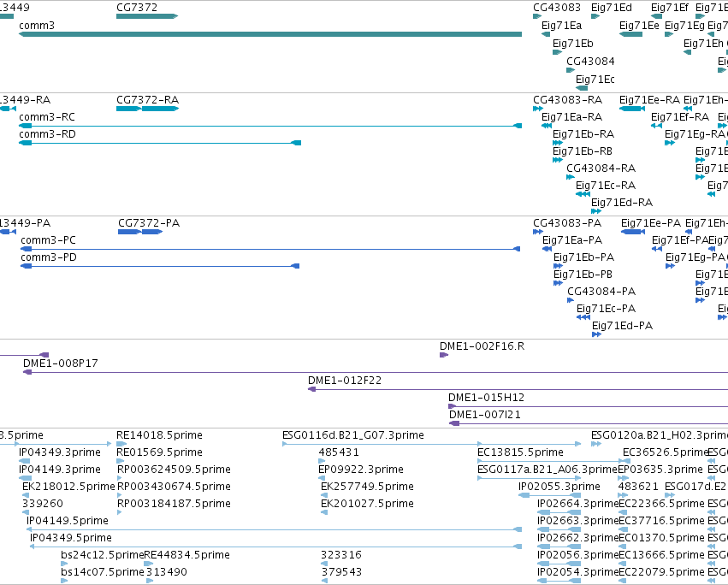Select the Eig71Ee gene bar
728x585 pixels.
point(631,34)
